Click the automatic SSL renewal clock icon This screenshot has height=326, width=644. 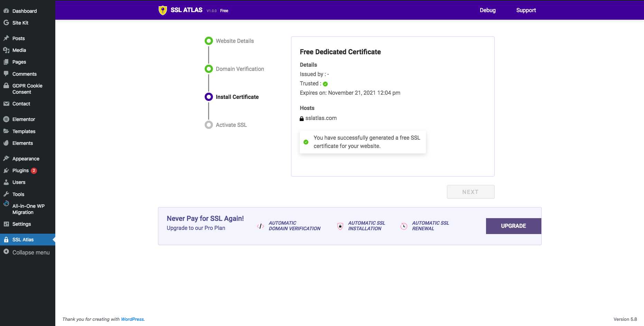[404, 226]
